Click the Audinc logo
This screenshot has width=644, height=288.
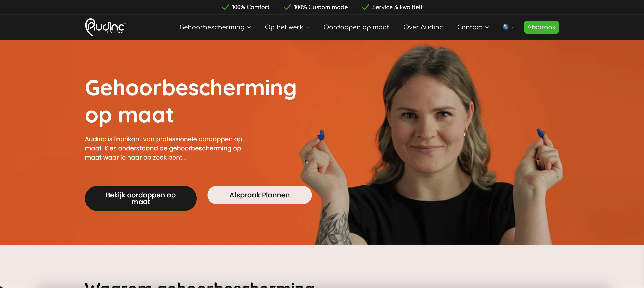tap(105, 27)
